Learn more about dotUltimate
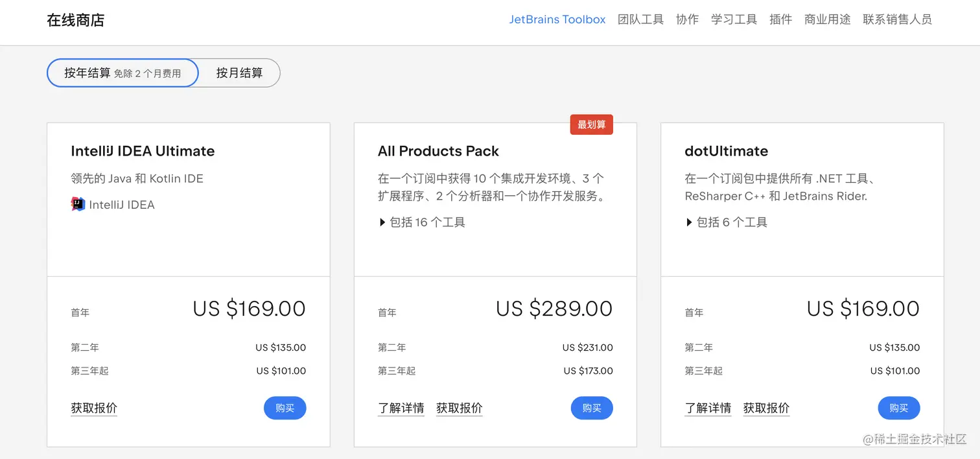This screenshot has height=459, width=980. coord(708,408)
